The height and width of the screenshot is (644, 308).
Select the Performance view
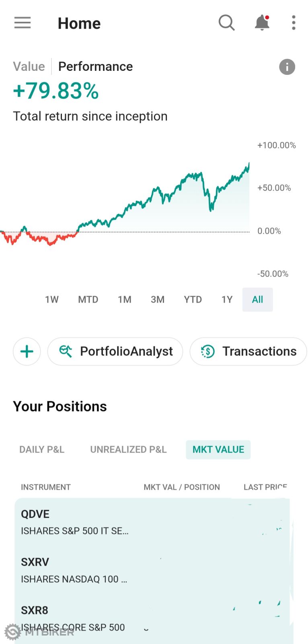click(x=95, y=66)
